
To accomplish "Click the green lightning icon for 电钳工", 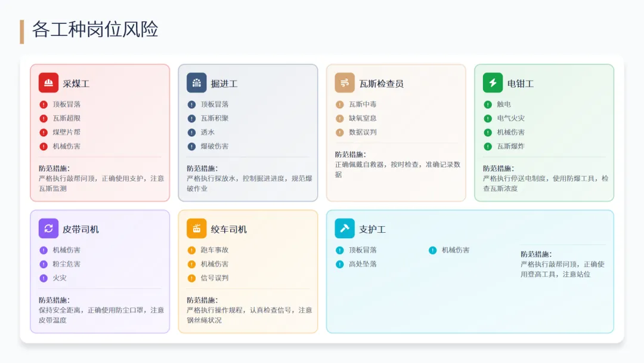I will point(493,83).
